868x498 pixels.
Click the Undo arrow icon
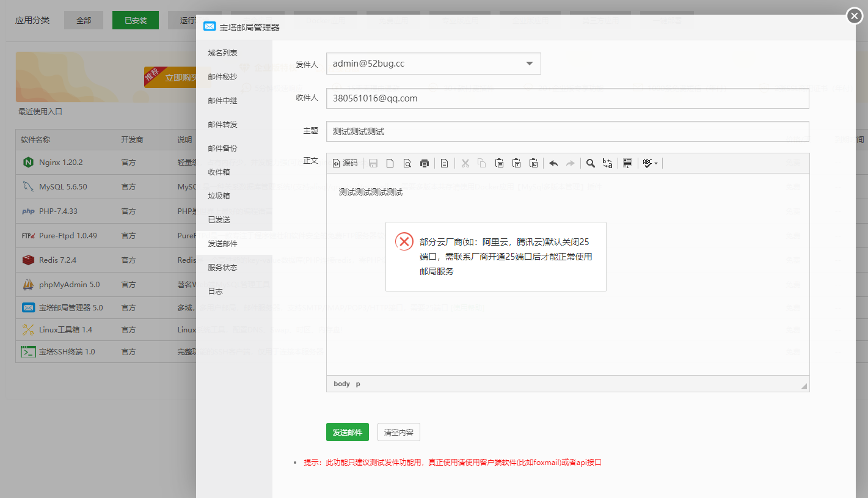(x=553, y=163)
